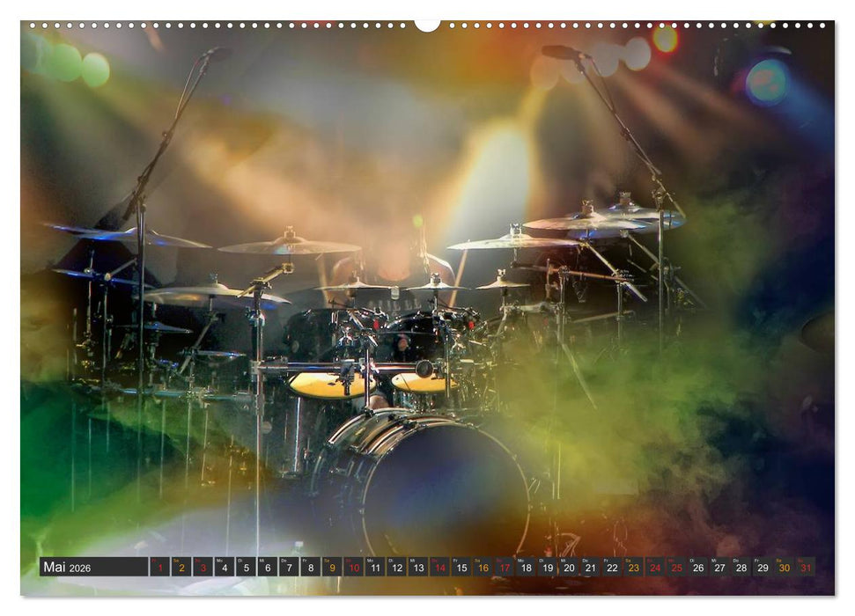The image size is (855, 616).
Task: Select day 28 in the calendar
Action: point(741,567)
